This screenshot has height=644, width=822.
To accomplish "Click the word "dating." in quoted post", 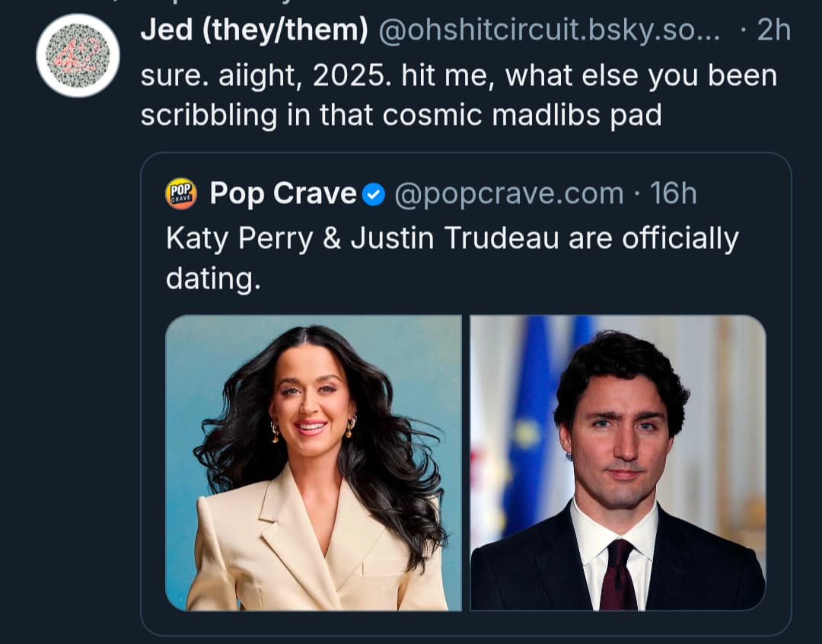I will click(x=212, y=278).
